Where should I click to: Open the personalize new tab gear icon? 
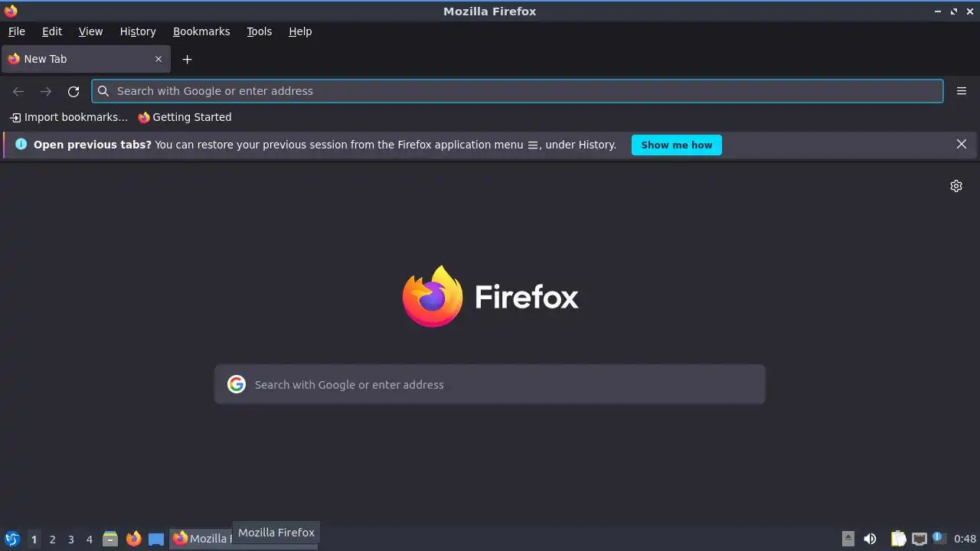(956, 186)
